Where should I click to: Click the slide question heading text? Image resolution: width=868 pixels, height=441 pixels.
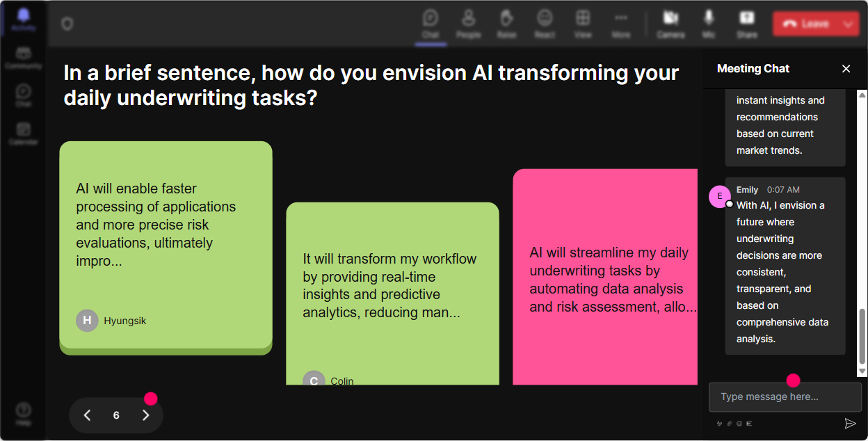click(x=371, y=85)
